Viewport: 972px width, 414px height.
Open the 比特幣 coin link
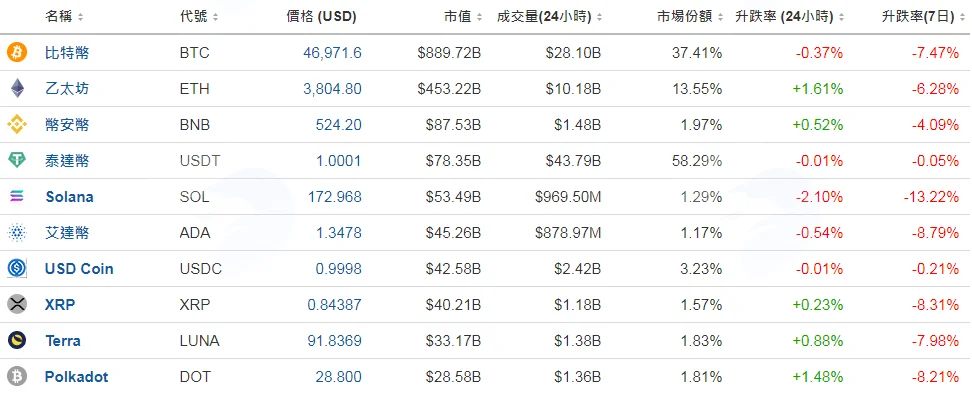pyautogui.click(x=67, y=53)
